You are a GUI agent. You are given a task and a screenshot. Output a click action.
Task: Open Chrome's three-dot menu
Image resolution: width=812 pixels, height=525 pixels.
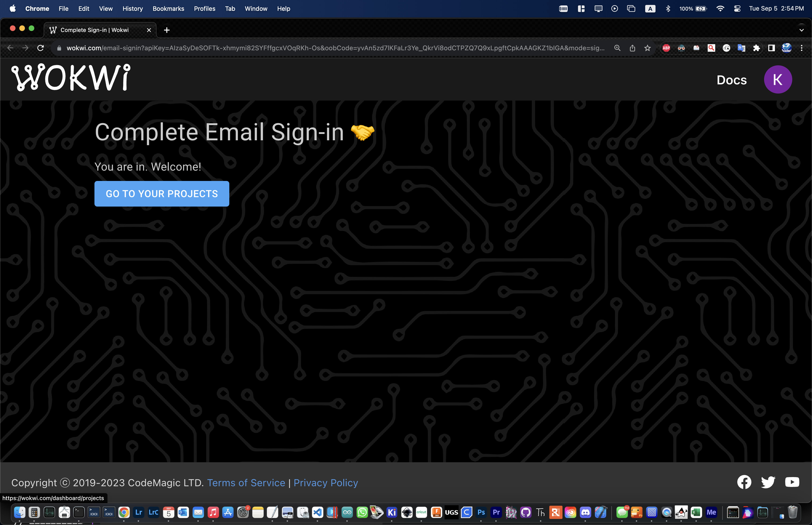[x=801, y=48]
